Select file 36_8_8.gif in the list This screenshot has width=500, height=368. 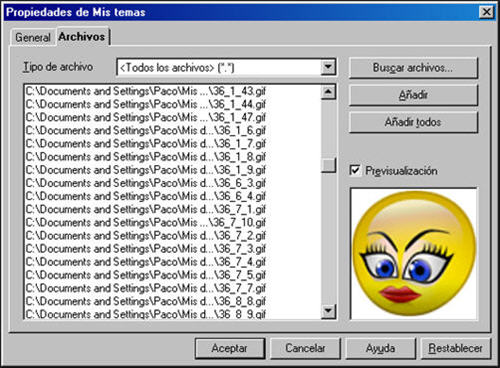point(173,301)
